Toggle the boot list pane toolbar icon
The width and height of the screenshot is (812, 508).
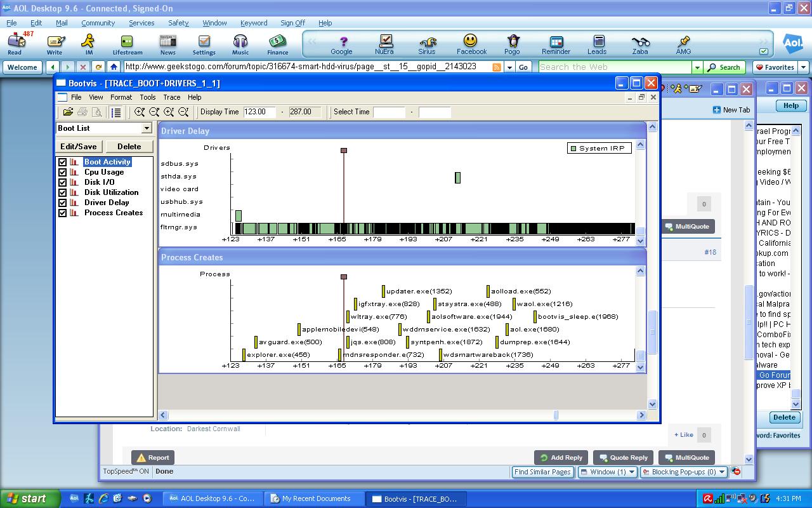pos(116,112)
